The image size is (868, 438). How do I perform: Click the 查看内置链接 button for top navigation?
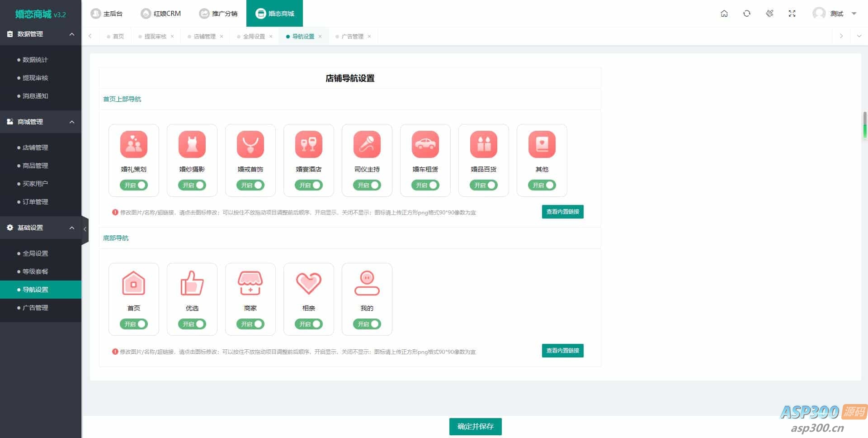pyautogui.click(x=562, y=212)
